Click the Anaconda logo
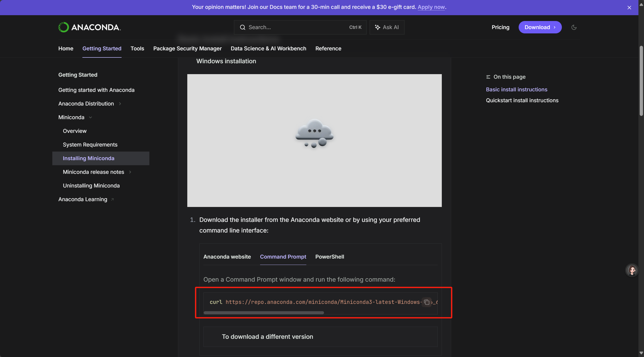The width and height of the screenshot is (644, 357). click(89, 27)
